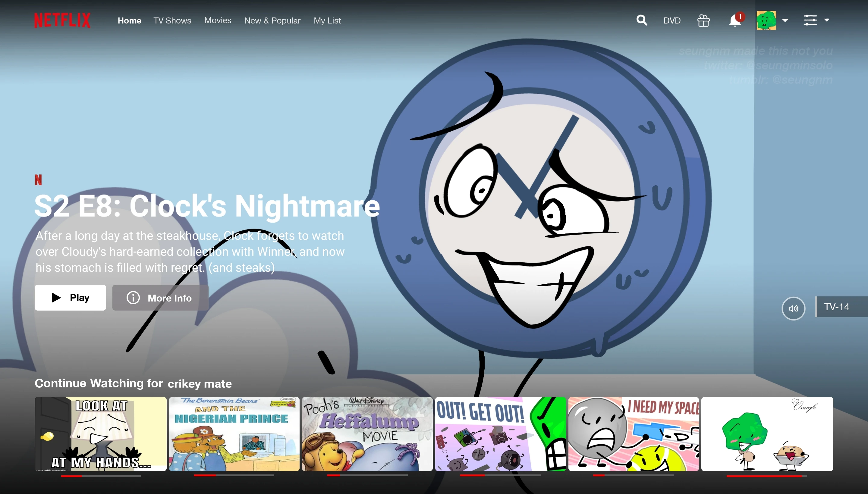
Task: Click the Netflix logo
Action: click(x=62, y=20)
